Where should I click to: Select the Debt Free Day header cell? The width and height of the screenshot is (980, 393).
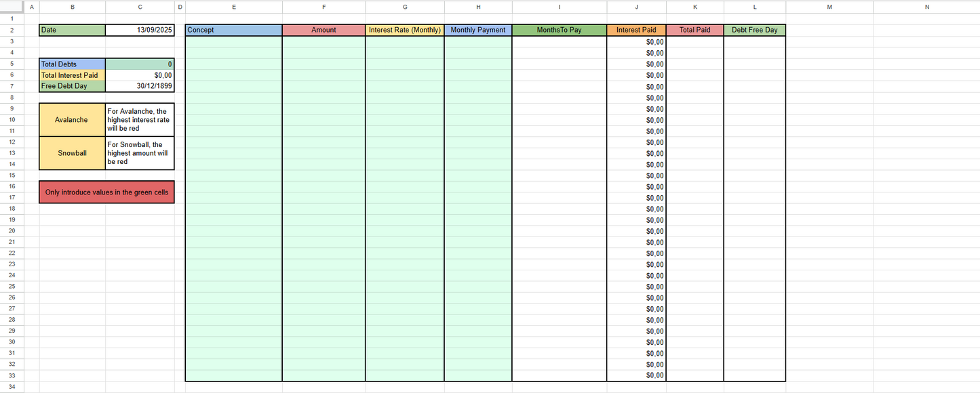(x=754, y=30)
